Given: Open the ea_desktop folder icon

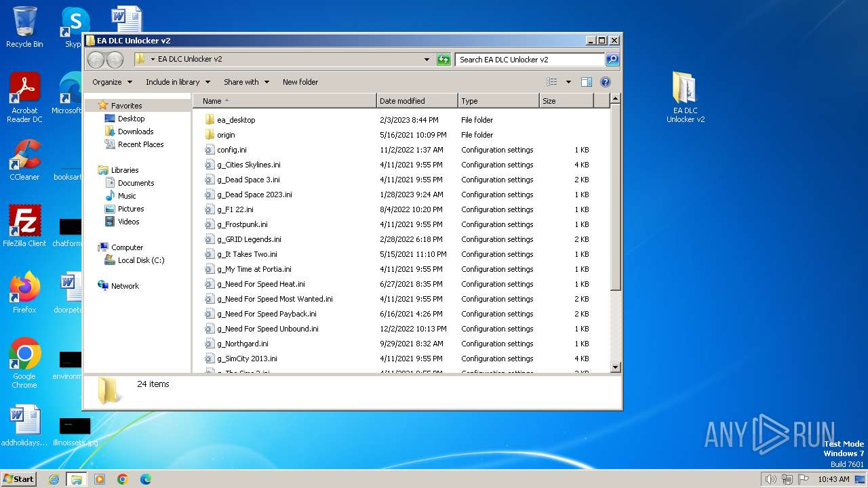Looking at the screenshot, I should pyautogui.click(x=210, y=120).
